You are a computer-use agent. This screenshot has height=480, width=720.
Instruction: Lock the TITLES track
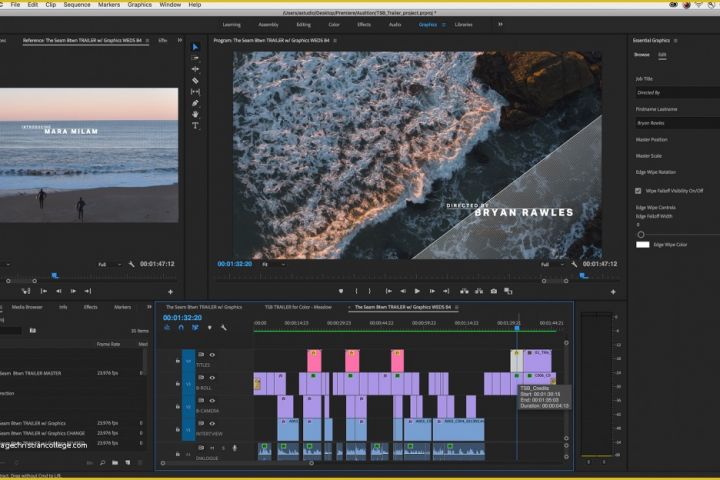[x=178, y=361]
